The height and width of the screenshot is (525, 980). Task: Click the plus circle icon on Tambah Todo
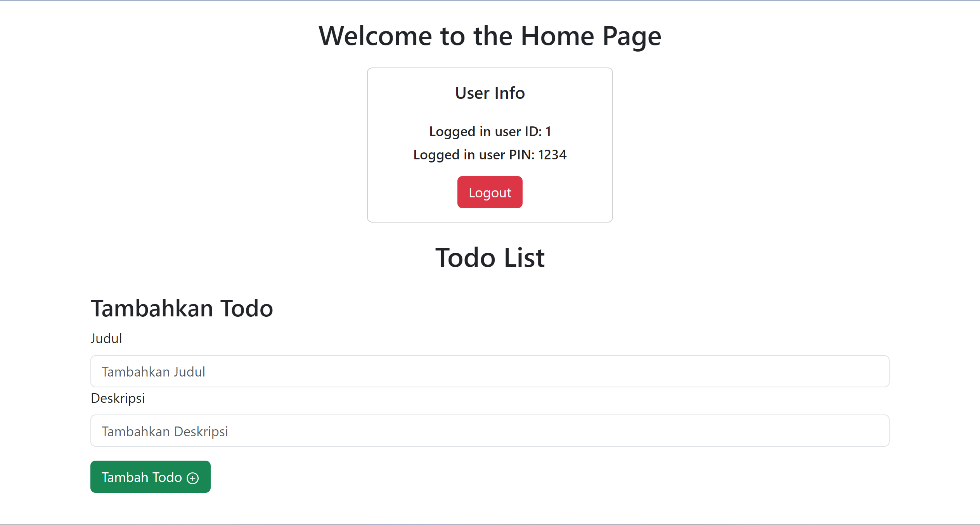click(193, 478)
